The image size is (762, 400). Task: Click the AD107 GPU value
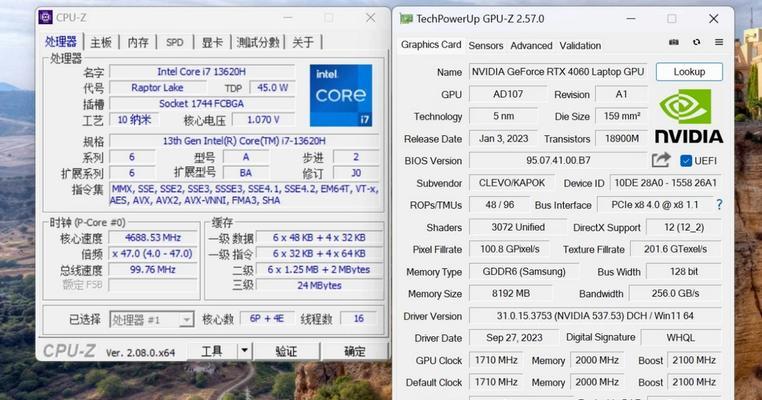pos(508,94)
